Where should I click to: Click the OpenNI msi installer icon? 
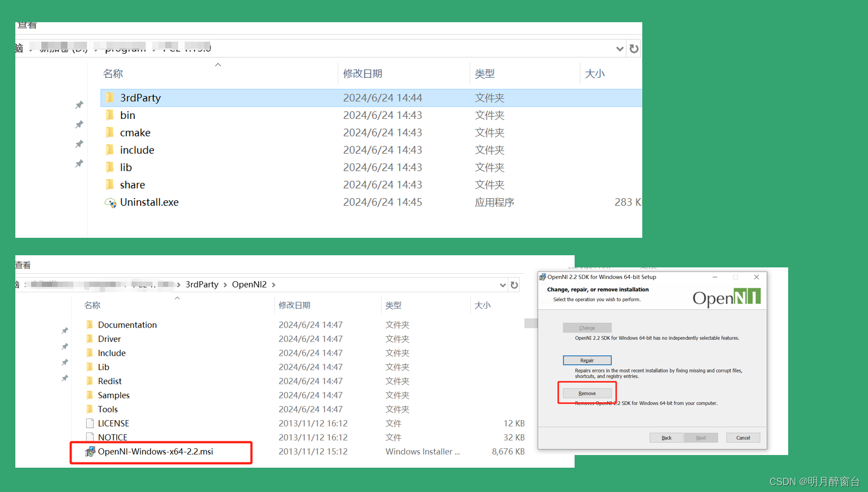[90, 451]
